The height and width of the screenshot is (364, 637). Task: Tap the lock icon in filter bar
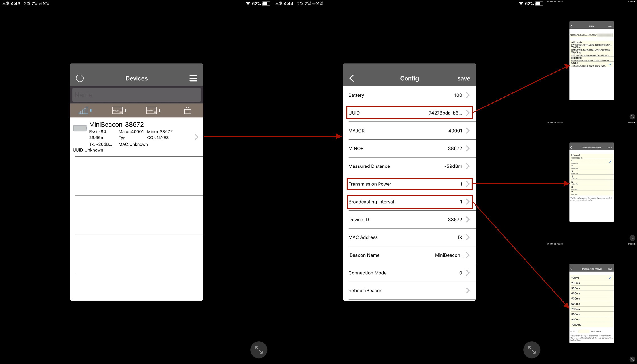coord(187,111)
